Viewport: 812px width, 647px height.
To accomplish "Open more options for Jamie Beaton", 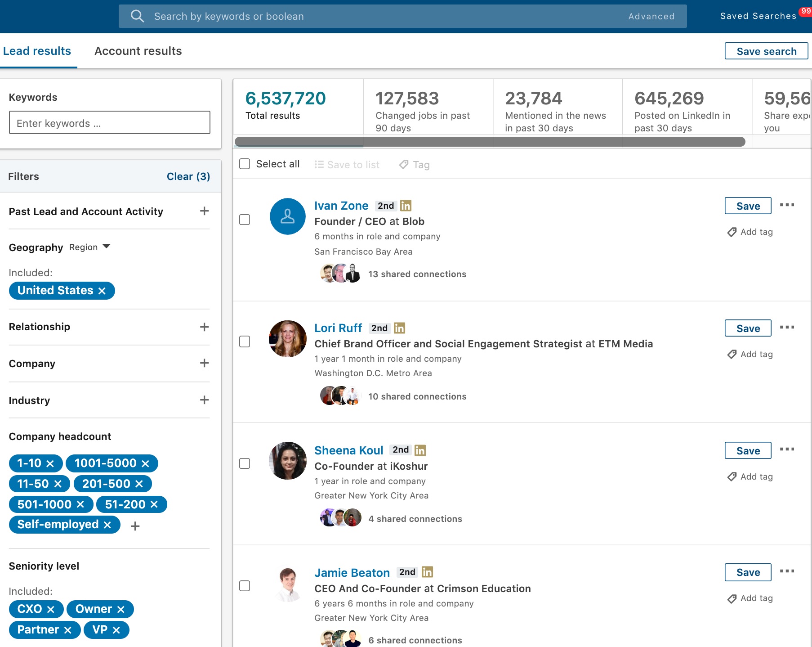I will coord(787,571).
